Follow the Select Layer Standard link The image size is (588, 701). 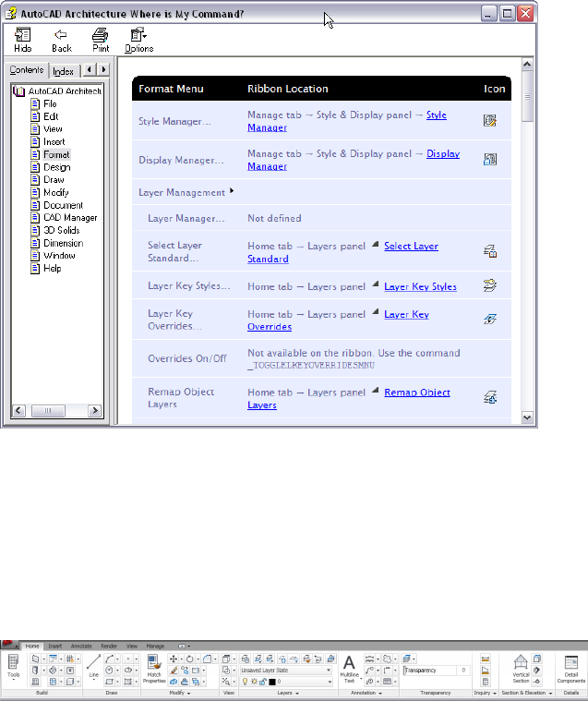pyautogui.click(x=411, y=246)
